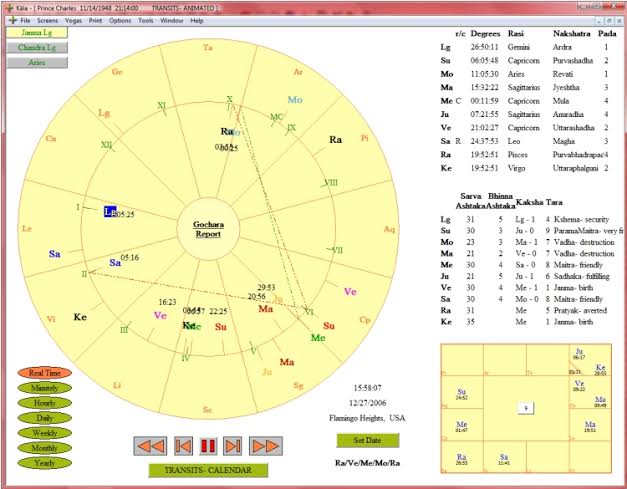Select the Weekly animation interval
This screenshot has height=489, width=627.
pyautogui.click(x=45, y=433)
